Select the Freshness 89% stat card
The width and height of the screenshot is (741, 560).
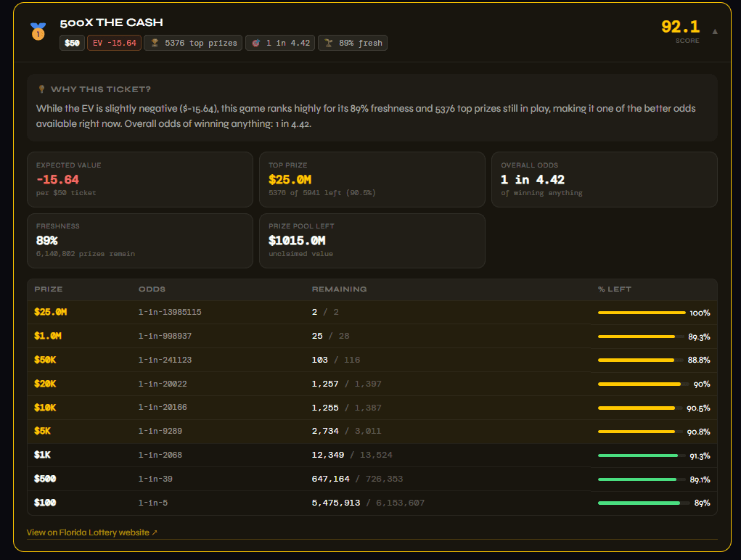click(x=139, y=240)
